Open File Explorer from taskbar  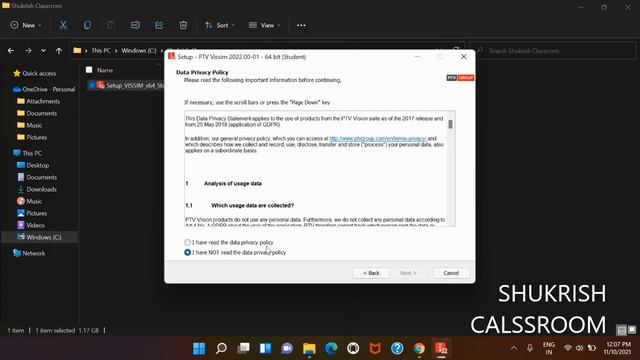point(309,349)
